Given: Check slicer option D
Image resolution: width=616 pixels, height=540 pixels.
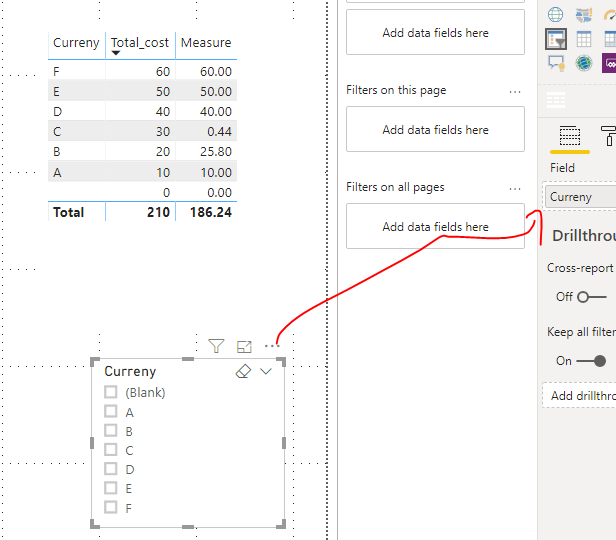Looking at the screenshot, I should (111, 469).
